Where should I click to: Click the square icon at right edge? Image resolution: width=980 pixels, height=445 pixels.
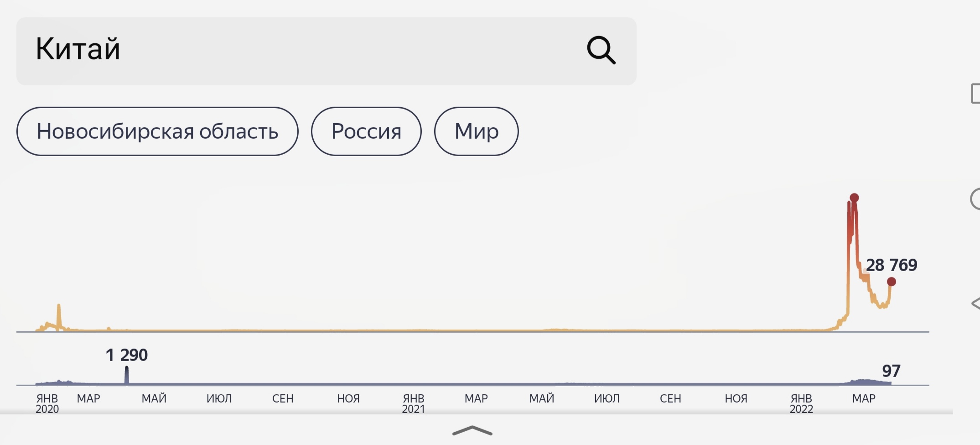[975, 94]
